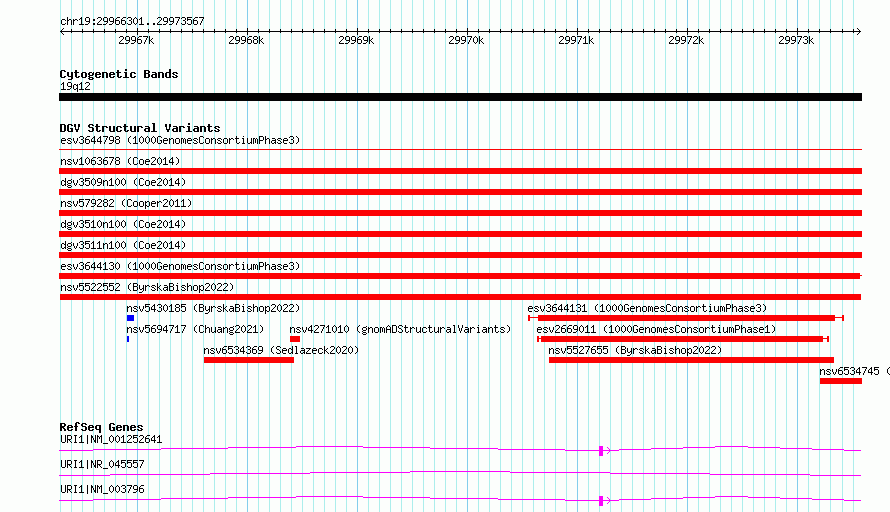Viewport: 890px width, 512px height.
Task: Click the nsv5522552 red variant bar
Action: [x=460, y=297]
